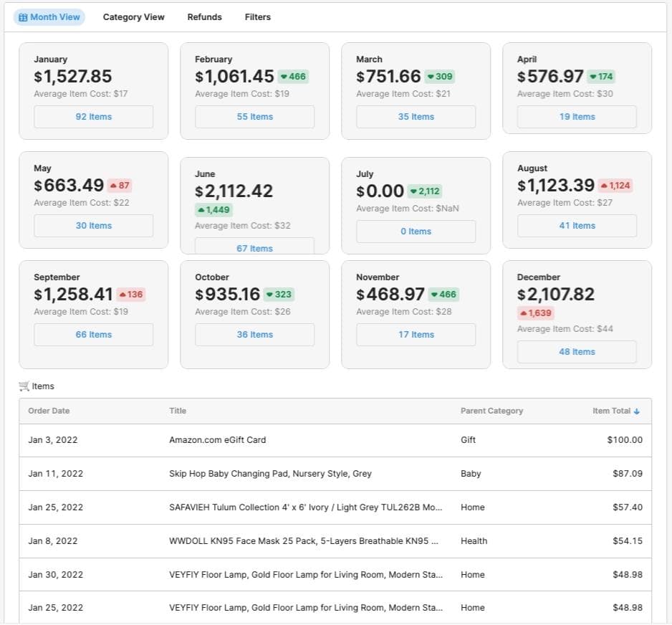Click the calendar icon in Month View tab
This screenshot has width=672, height=625.
coord(23,17)
